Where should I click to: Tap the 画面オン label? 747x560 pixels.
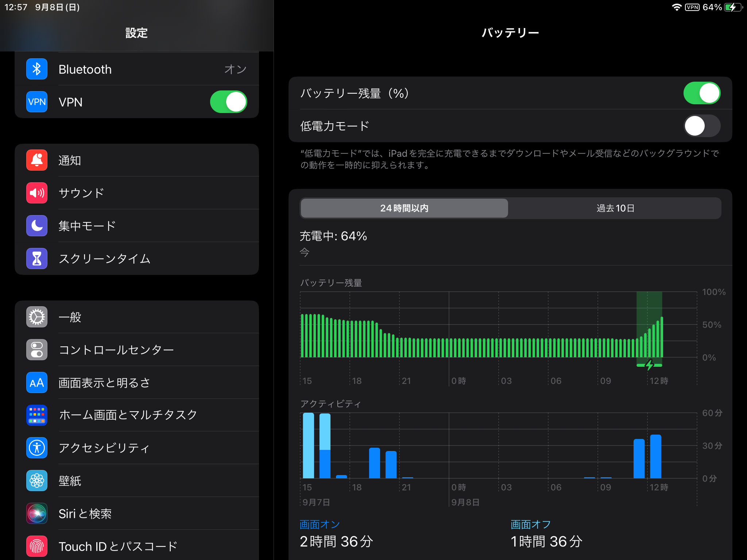[320, 524]
